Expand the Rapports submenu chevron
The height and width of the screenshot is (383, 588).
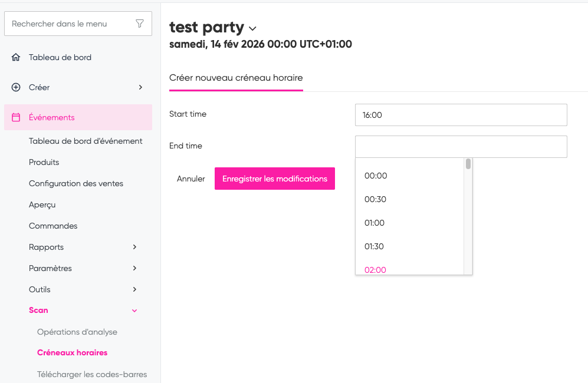[x=134, y=247]
